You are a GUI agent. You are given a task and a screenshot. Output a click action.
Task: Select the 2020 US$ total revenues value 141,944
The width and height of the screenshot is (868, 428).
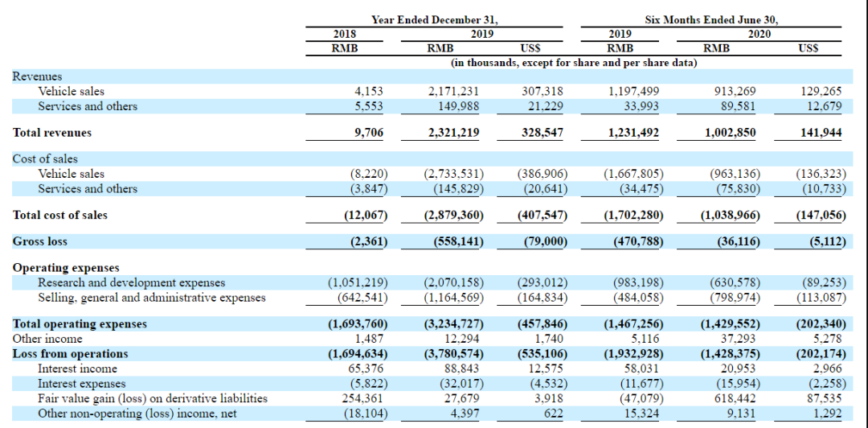click(823, 133)
